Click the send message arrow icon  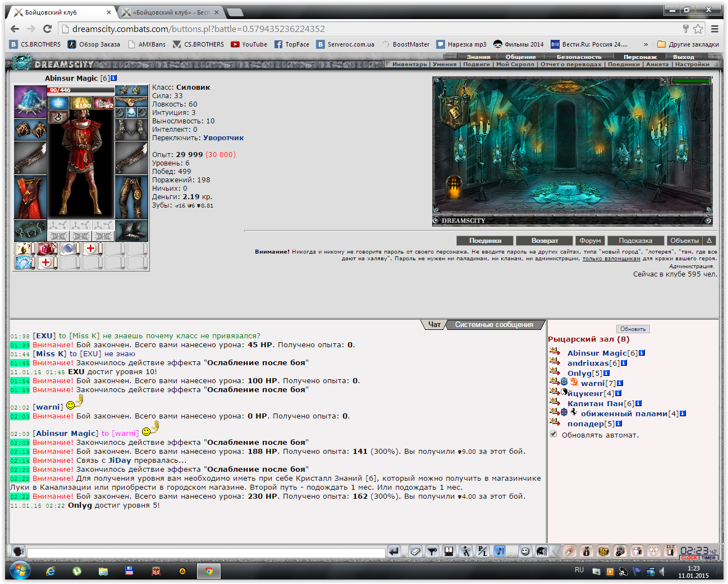click(x=394, y=551)
